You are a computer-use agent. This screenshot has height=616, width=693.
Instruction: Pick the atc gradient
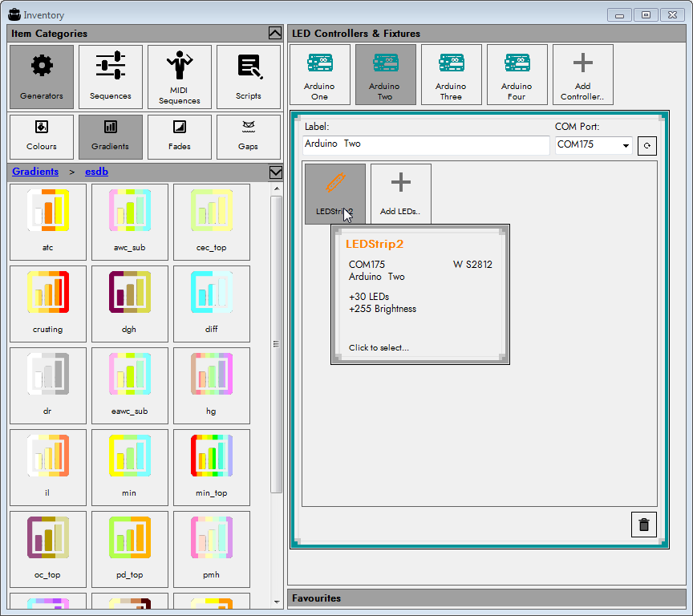[x=48, y=222]
